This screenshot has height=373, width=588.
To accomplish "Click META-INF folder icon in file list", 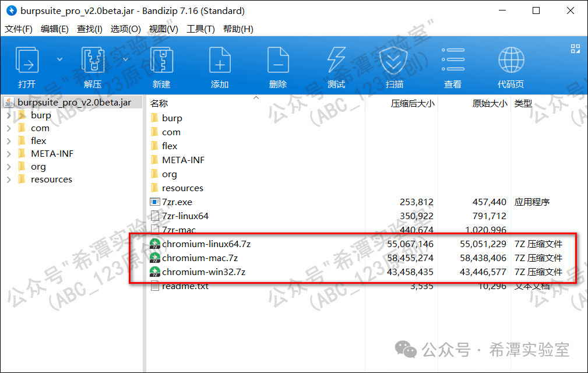I will [x=154, y=160].
